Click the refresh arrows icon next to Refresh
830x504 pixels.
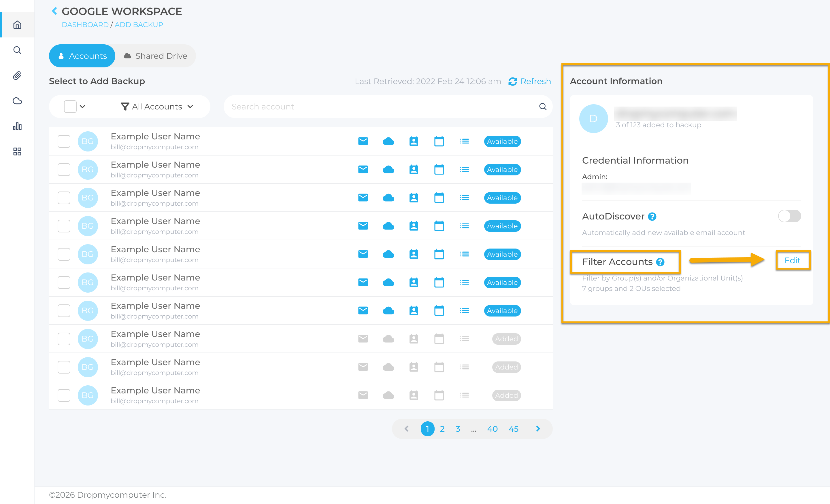click(513, 82)
